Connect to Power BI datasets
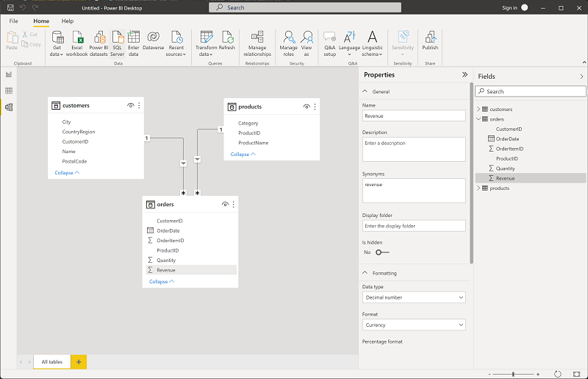Image resolution: width=588 pixels, height=379 pixels. coord(98,43)
